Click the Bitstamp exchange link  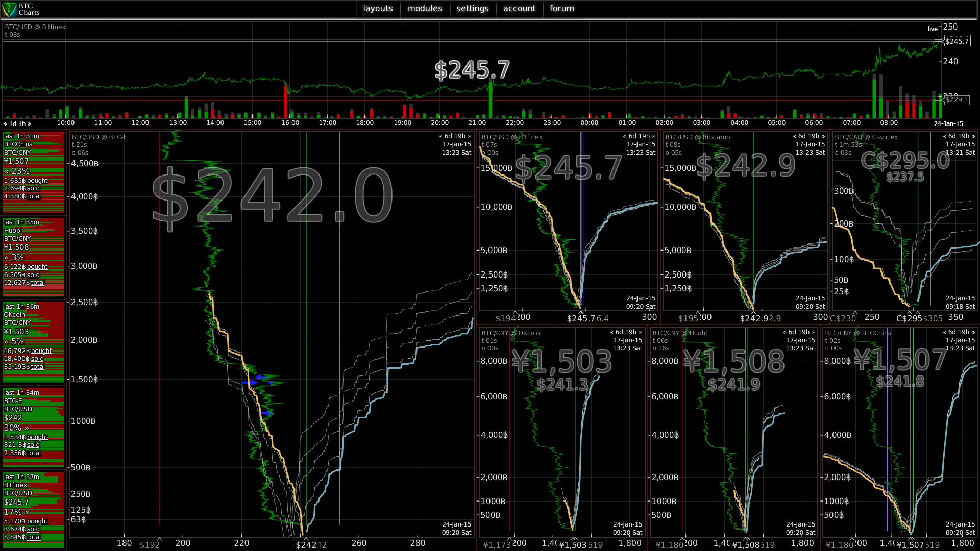pos(716,137)
